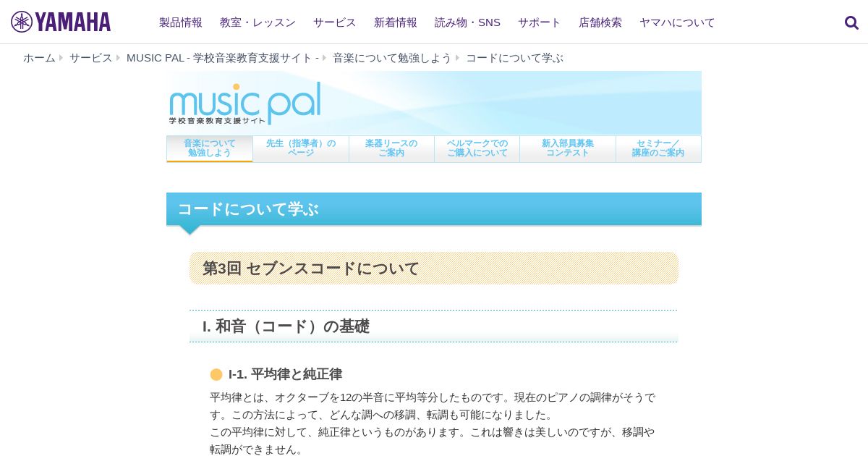Select the 新入部員募集コンテスト tab
The image size is (868, 456).
click(568, 148)
